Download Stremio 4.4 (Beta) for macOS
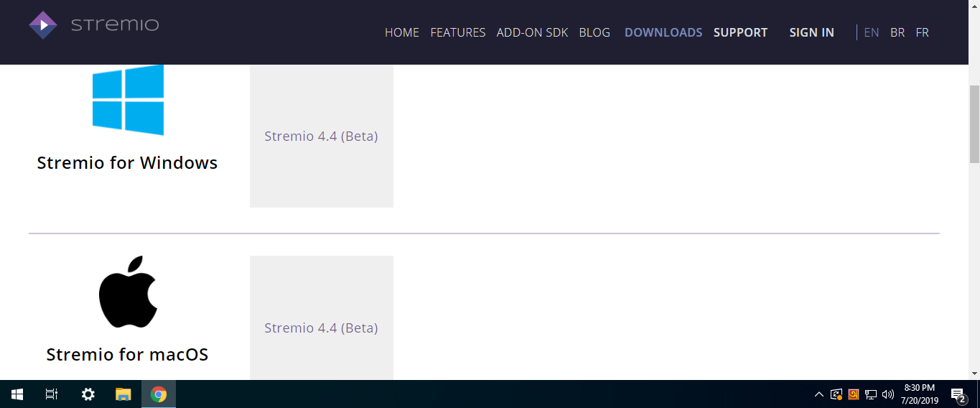Image resolution: width=980 pixels, height=408 pixels. click(x=322, y=318)
